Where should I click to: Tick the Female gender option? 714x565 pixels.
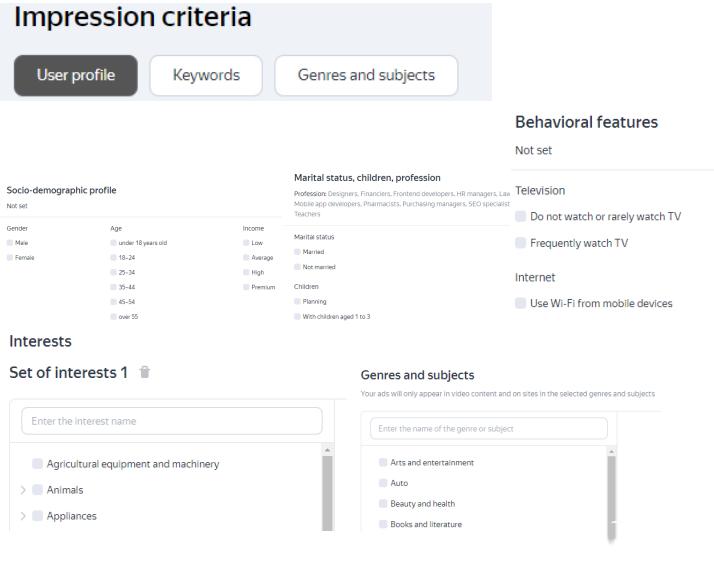pos(10,257)
